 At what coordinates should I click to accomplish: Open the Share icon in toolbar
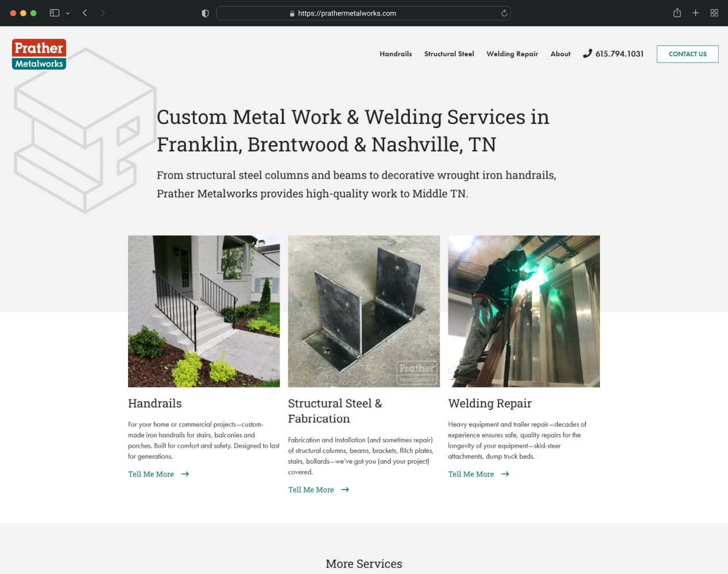(677, 13)
